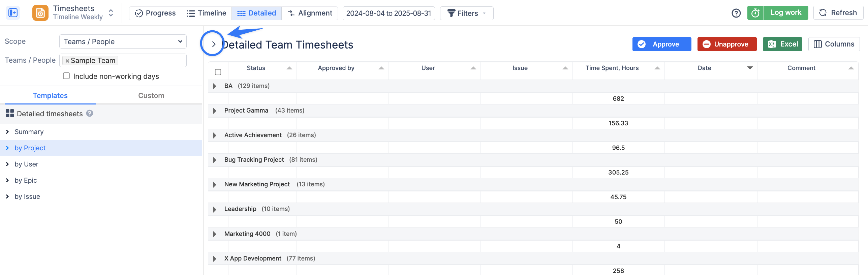
Task: Open the Timesheets view switcher chevrons
Action: click(x=111, y=13)
